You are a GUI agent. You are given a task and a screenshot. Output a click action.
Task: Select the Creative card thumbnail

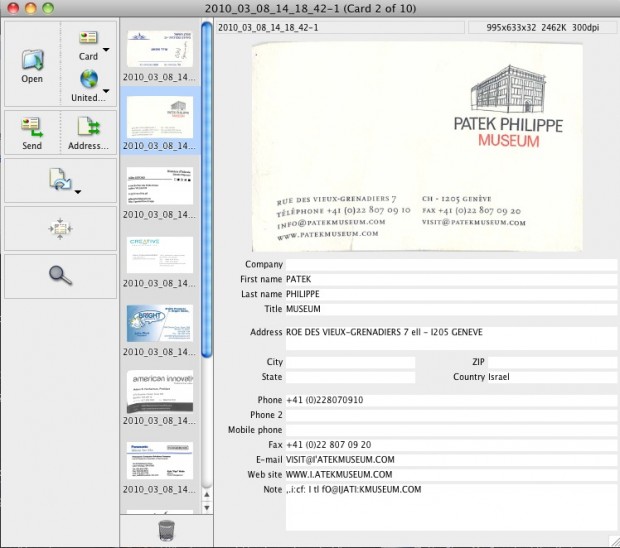pos(160,255)
